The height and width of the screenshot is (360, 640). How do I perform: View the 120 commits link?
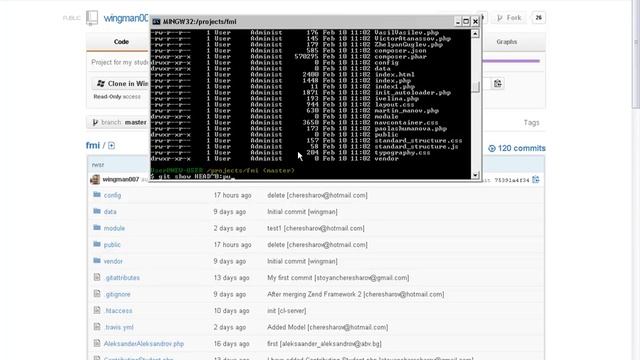(x=517, y=148)
